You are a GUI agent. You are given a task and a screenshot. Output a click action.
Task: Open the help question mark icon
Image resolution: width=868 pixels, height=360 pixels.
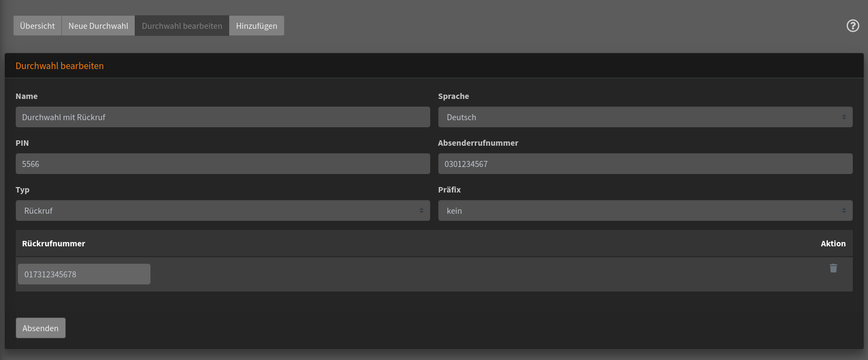[853, 26]
